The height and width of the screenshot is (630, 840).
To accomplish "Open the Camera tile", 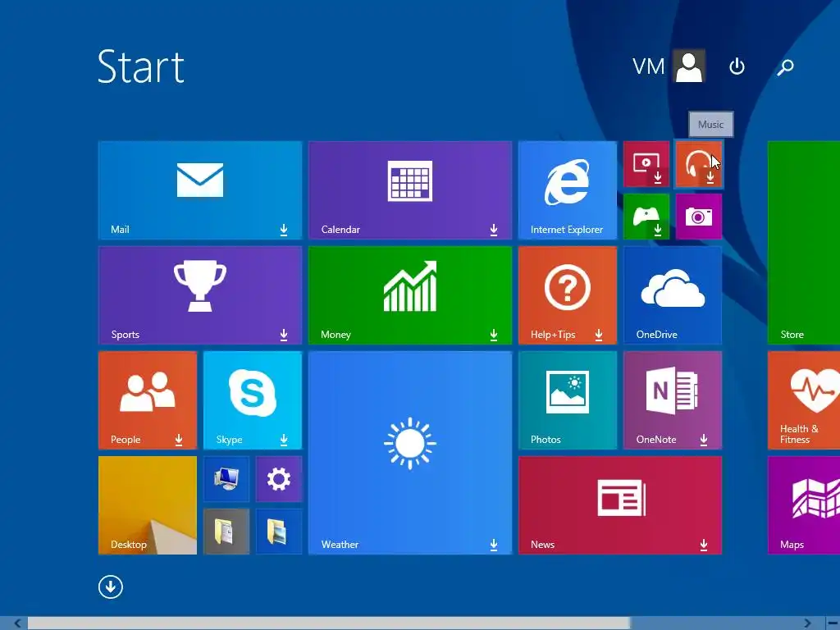I will tap(699, 217).
